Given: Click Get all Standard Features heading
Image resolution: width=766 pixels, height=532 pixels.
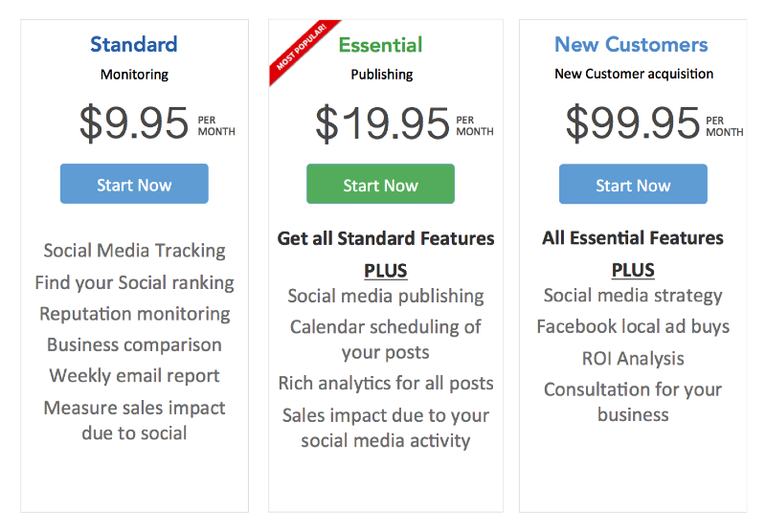Looking at the screenshot, I should pos(386,238).
